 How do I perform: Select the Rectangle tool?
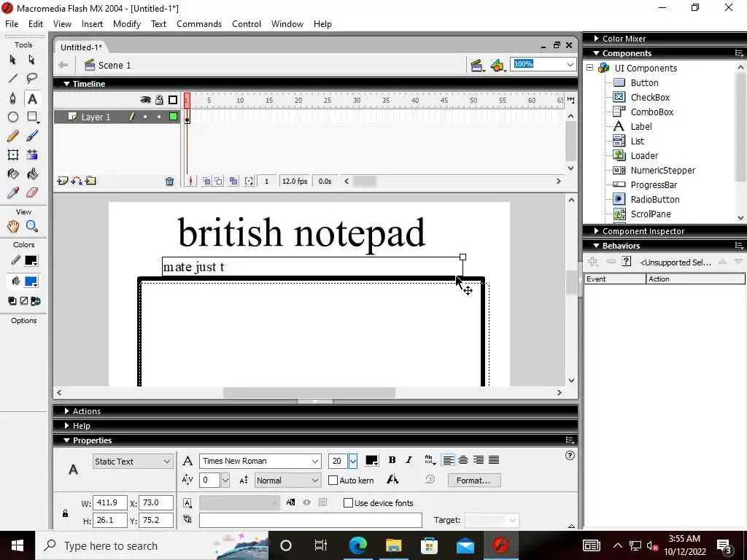coord(32,117)
